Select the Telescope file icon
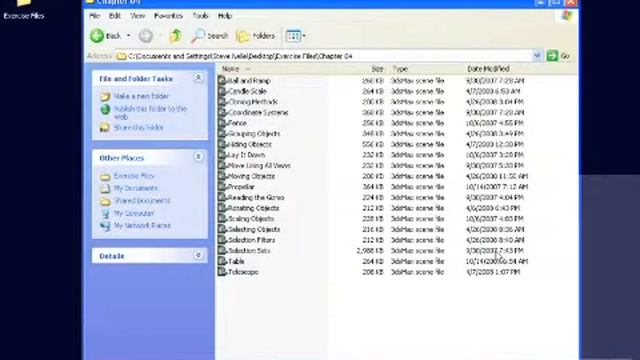The height and width of the screenshot is (360, 640). pos(222,271)
